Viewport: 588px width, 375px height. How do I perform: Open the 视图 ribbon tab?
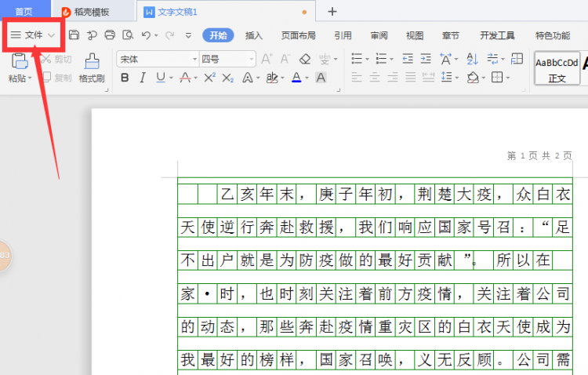pyautogui.click(x=415, y=35)
